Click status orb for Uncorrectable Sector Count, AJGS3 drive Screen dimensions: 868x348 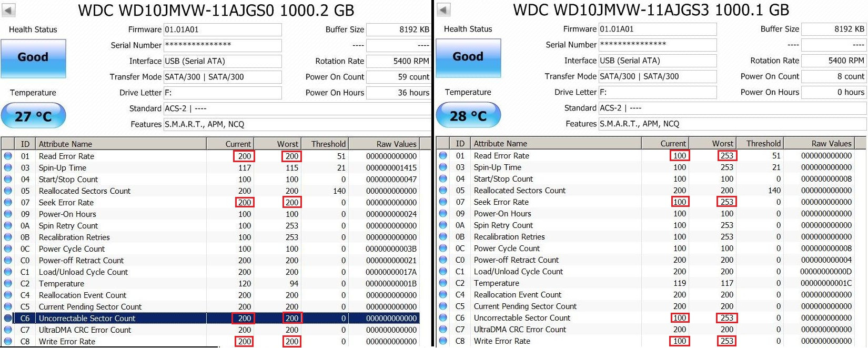pyautogui.click(x=443, y=317)
